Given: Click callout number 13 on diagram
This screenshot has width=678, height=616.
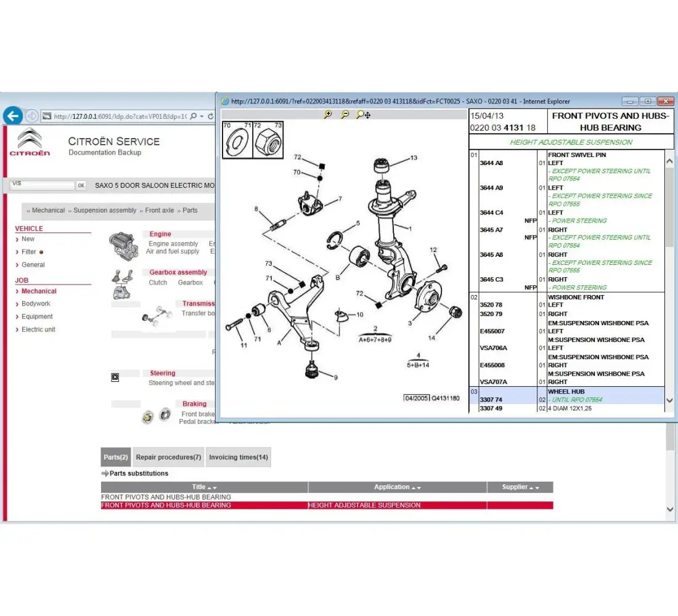Looking at the screenshot, I should coord(414,158).
